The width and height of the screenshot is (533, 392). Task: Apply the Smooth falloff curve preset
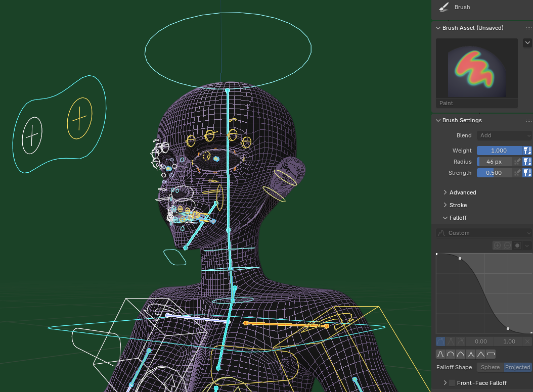coord(440,354)
